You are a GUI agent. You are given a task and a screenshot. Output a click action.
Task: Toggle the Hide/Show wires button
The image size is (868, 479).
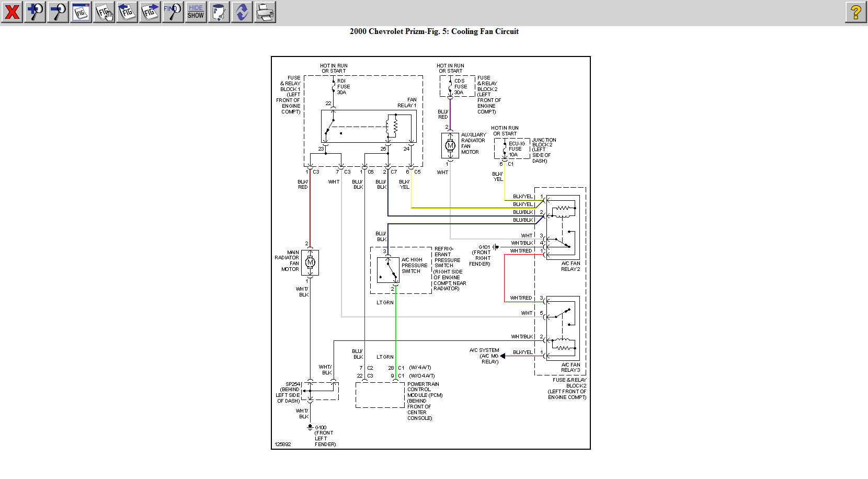[x=196, y=12]
